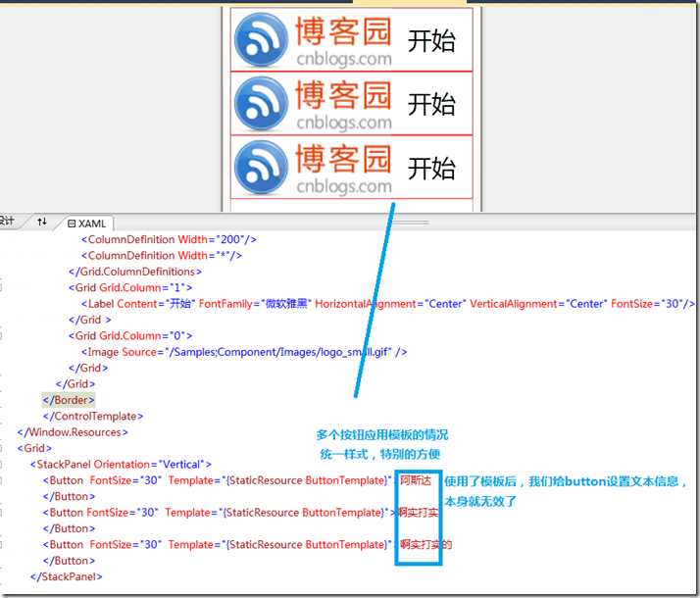Click the Image Source logo_small.gif line
The height and width of the screenshot is (598, 700).
click(244, 352)
